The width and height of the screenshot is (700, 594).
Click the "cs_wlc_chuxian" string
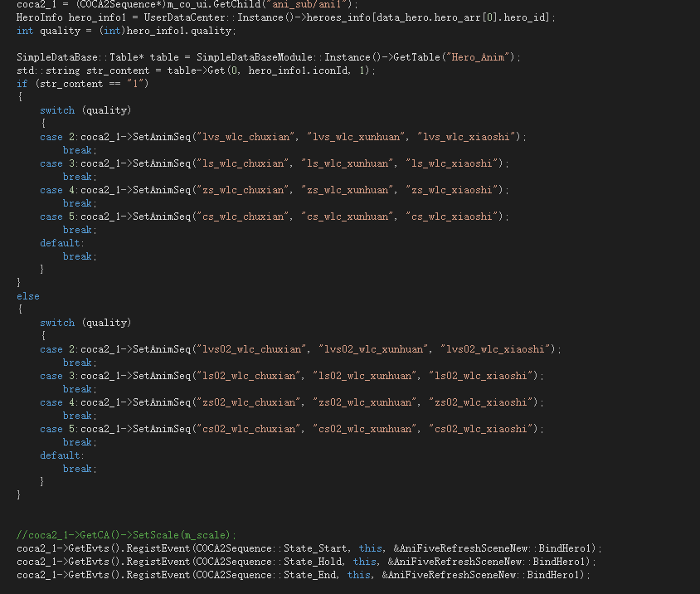coord(243,217)
